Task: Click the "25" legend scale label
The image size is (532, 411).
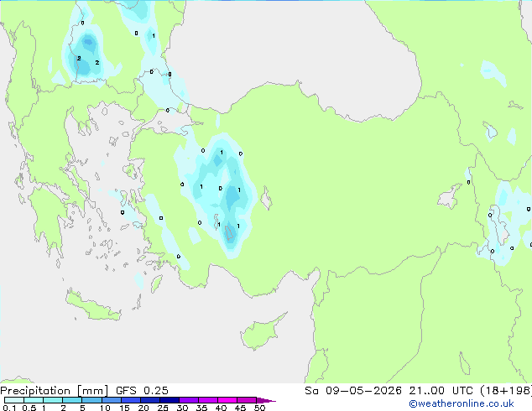Action: [x=163, y=408]
